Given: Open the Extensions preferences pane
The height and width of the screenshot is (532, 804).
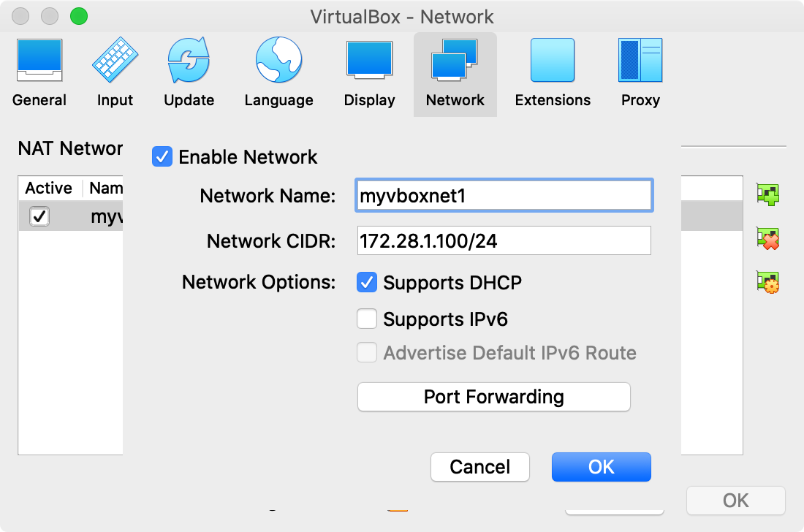Looking at the screenshot, I should coord(553,73).
